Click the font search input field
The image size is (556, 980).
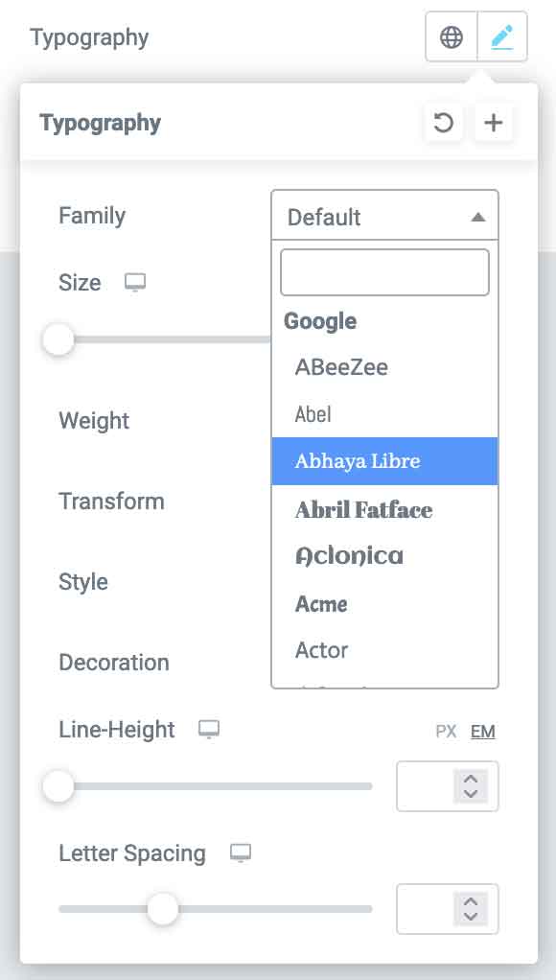point(384,272)
